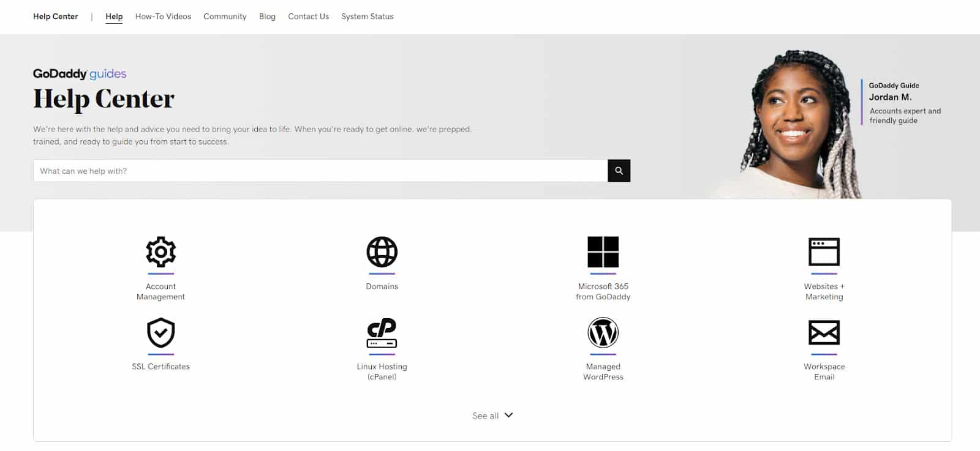Viewport: 980px width, 451px height.
Task: Click the Websites + Marketing label
Action: pyautogui.click(x=824, y=291)
